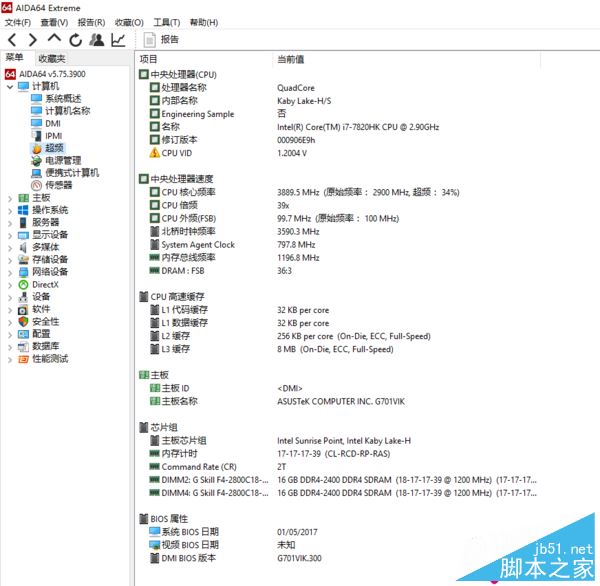Expand the 存储设备 tree node

[x=10, y=260]
